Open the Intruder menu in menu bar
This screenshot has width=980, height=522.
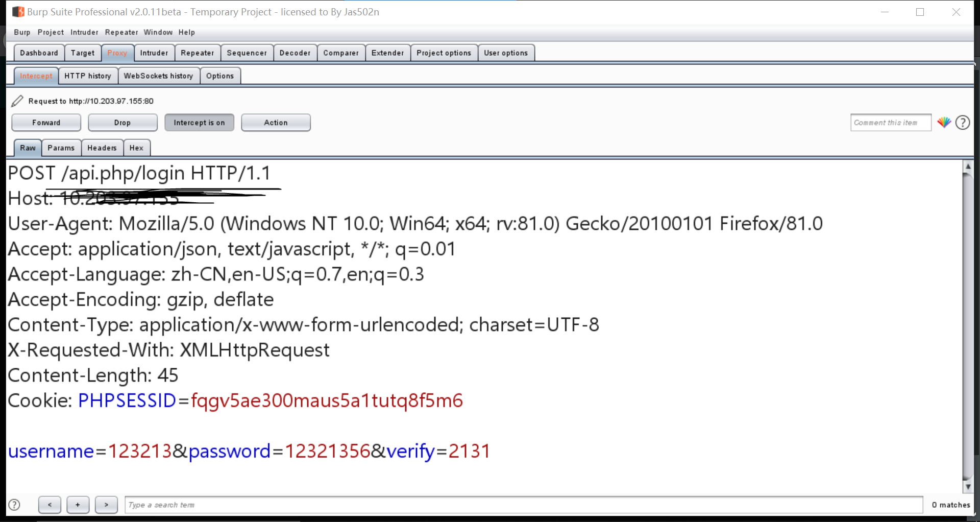tap(84, 32)
